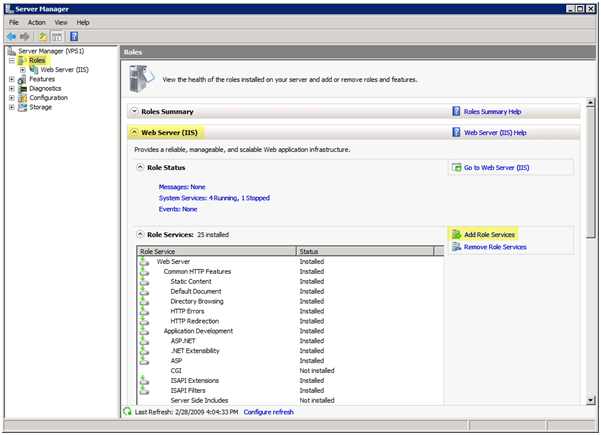
Task: Click installed icon beside ISAPI Filters row
Action: 144,390
